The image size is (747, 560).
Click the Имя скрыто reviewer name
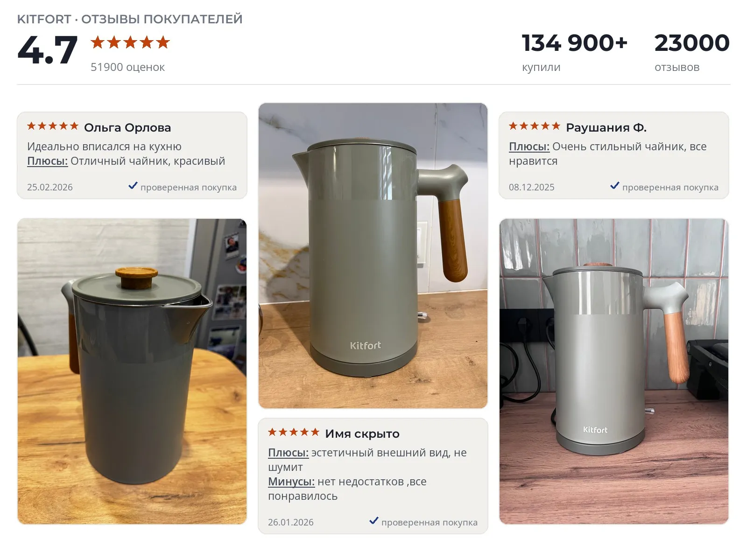362,434
